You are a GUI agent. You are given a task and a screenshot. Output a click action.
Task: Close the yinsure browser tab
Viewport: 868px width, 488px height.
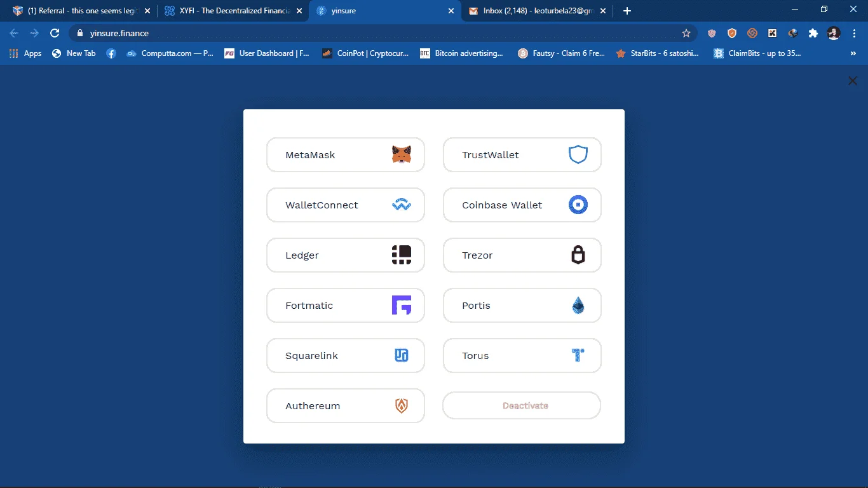[x=451, y=11]
